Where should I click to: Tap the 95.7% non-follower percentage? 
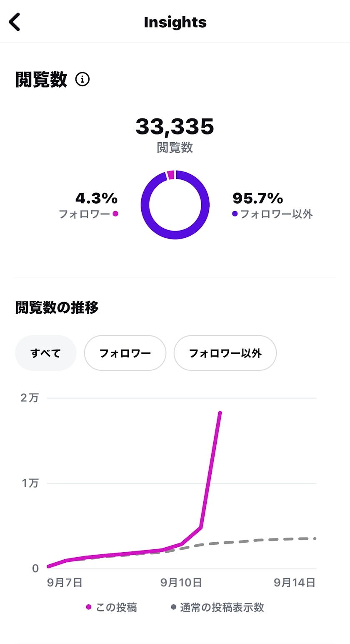(257, 198)
